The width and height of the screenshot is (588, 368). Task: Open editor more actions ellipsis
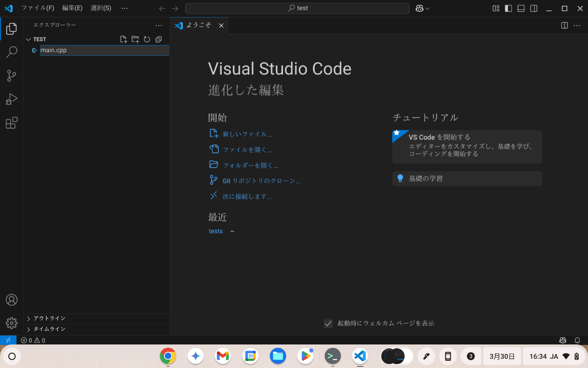click(x=577, y=25)
